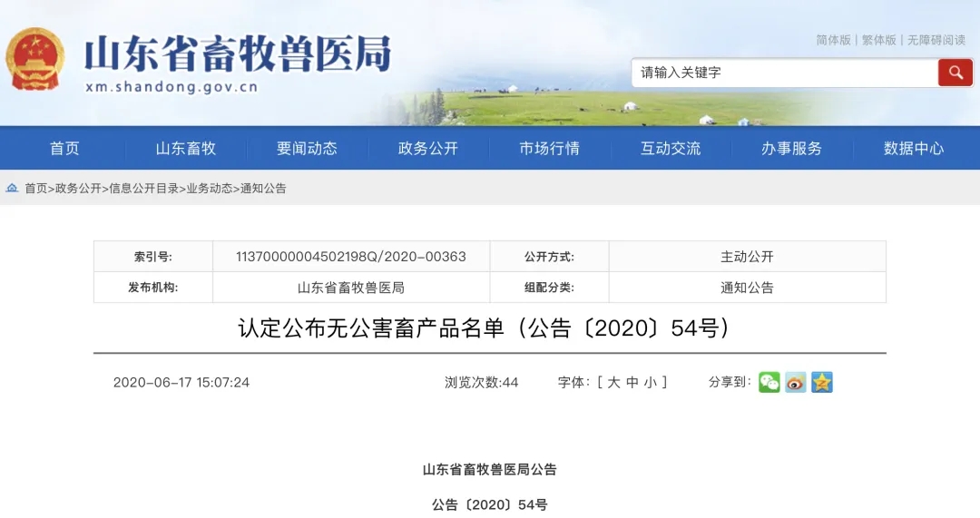
Task: Click the body line 公告〔2020〕54号
Action: pyautogui.click(x=489, y=505)
